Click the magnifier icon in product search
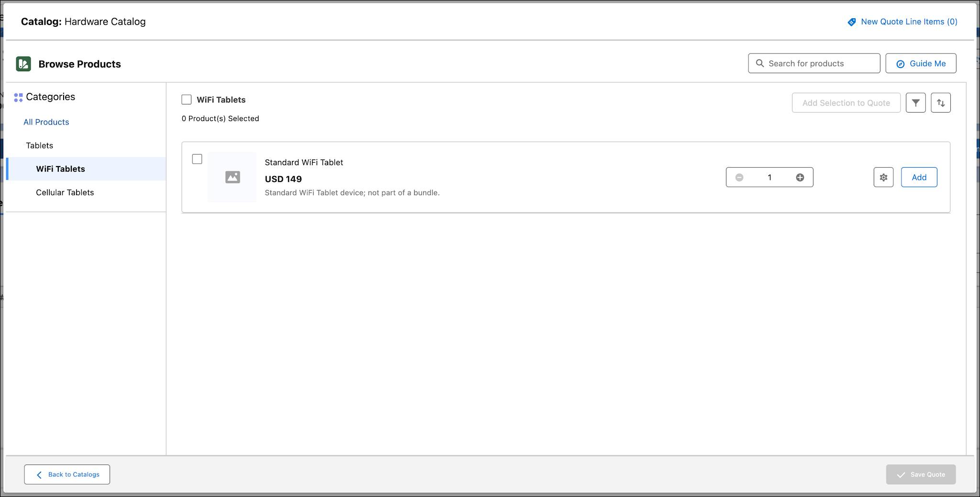The width and height of the screenshot is (980, 497). coord(759,63)
